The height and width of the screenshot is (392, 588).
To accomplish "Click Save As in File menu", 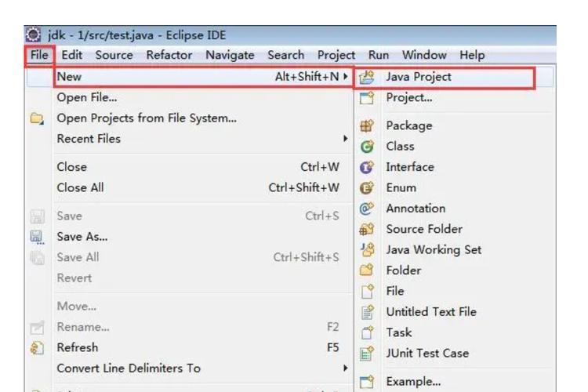I will (82, 236).
